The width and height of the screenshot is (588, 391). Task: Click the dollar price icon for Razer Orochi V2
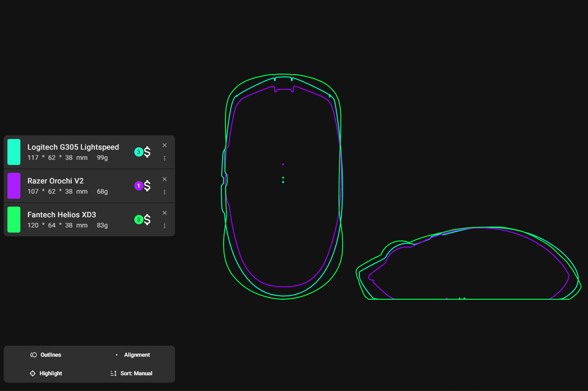147,186
